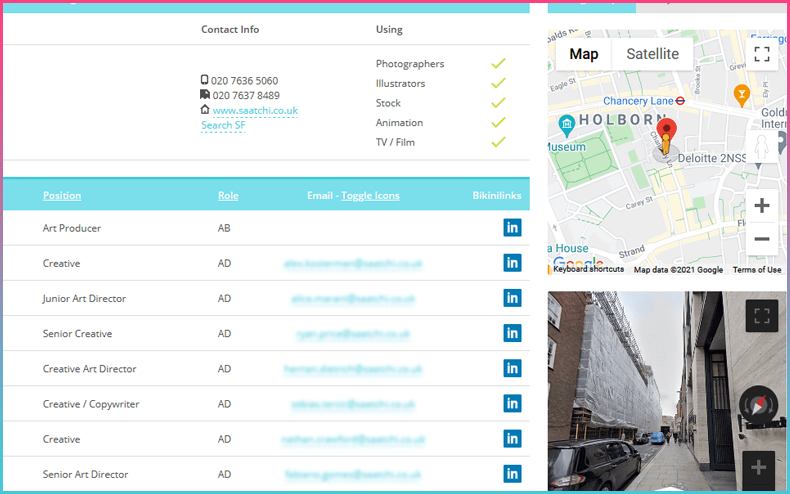Select the Map view tab

click(x=583, y=54)
